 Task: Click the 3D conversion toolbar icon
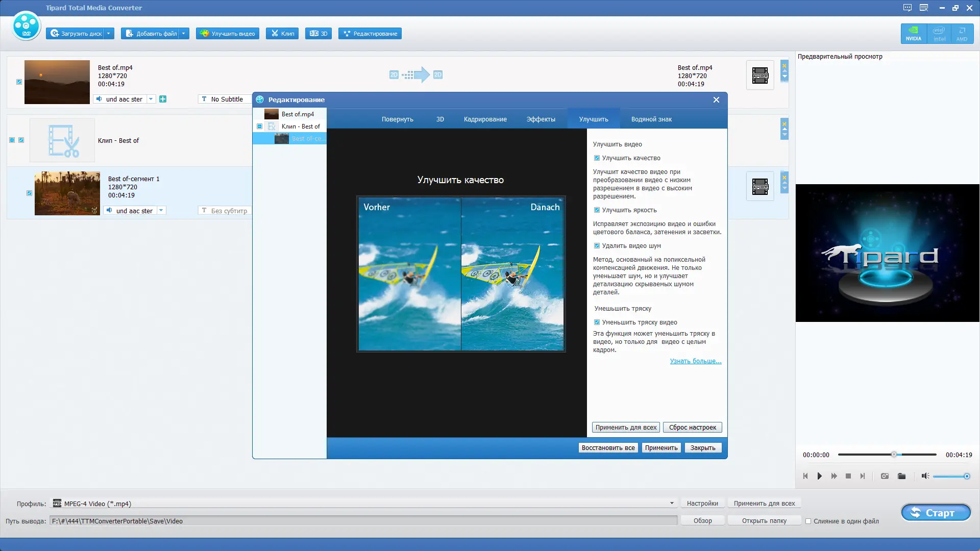(318, 33)
